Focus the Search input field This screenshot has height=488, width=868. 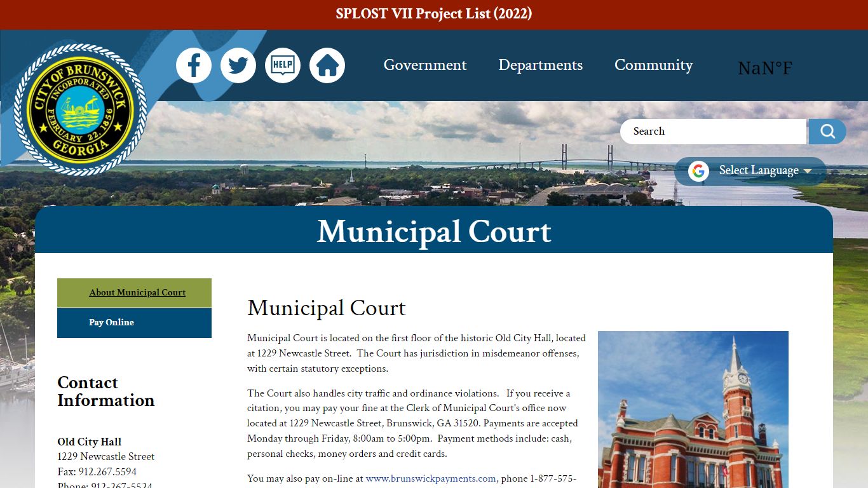point(713,132)
